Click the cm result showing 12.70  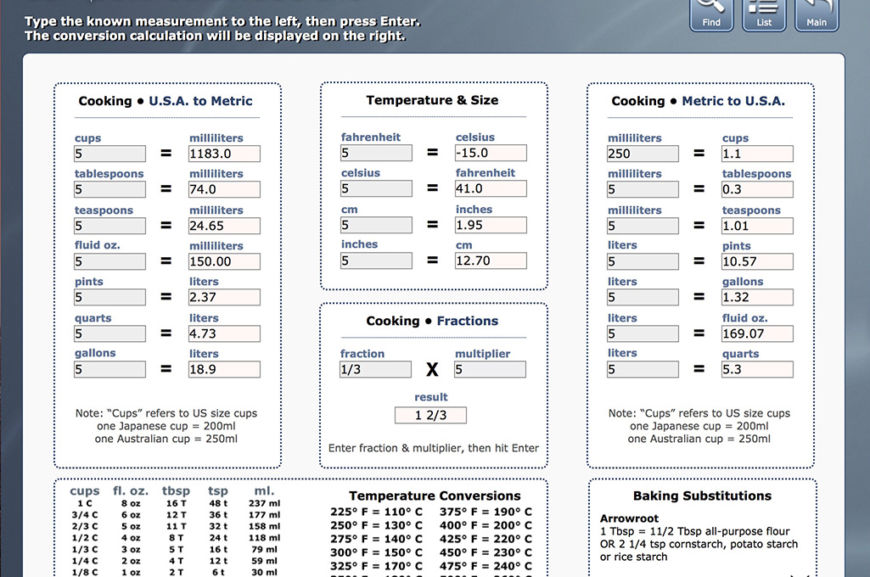pos(490,260)
